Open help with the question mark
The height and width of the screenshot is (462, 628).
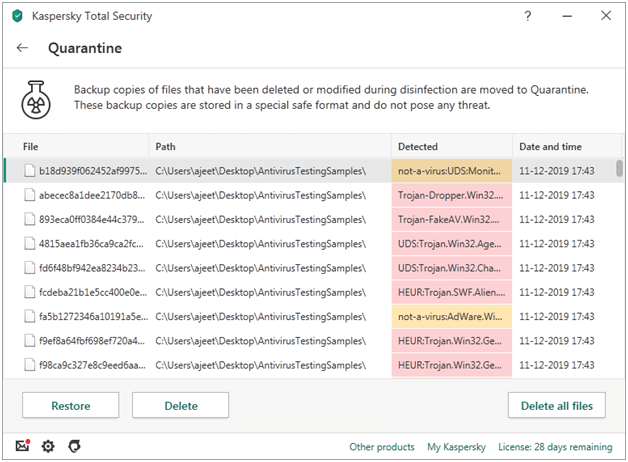pyautogui.click(x=528, y=16)
